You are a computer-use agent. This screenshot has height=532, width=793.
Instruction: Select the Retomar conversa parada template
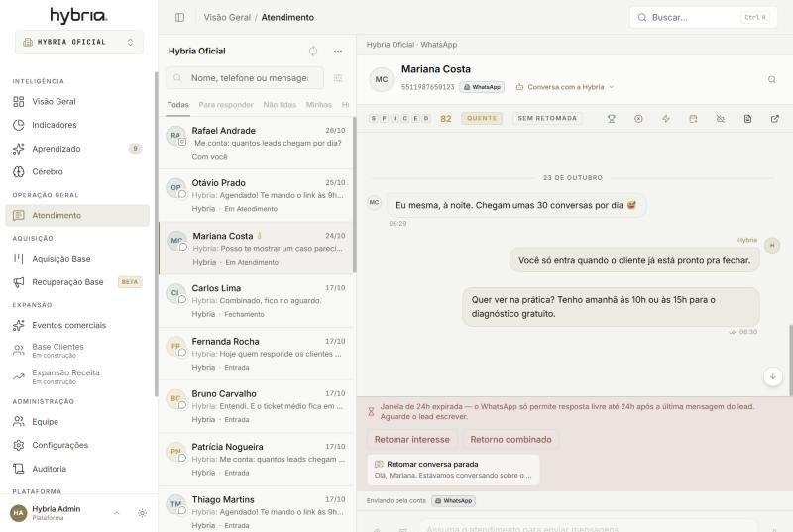click(x=453, y=470)
